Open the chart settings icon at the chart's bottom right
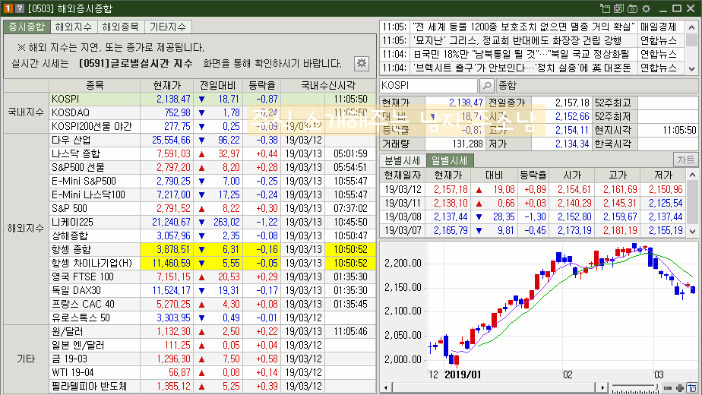 (x=692, y=387)
